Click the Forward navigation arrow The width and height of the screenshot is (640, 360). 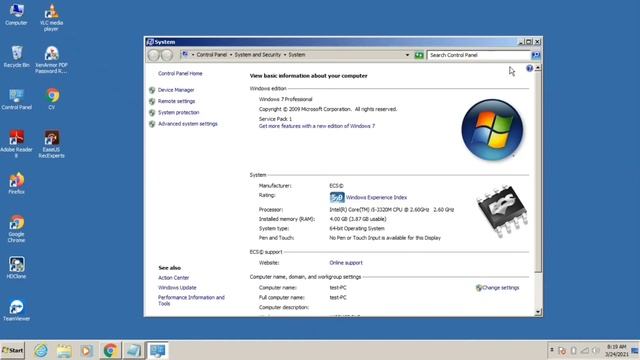pos(167,55)
